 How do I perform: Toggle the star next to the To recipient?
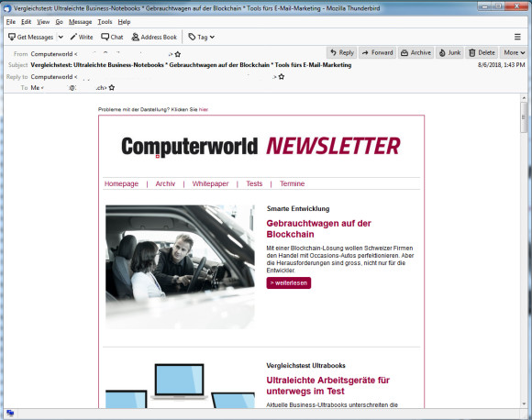pos(112,88)
